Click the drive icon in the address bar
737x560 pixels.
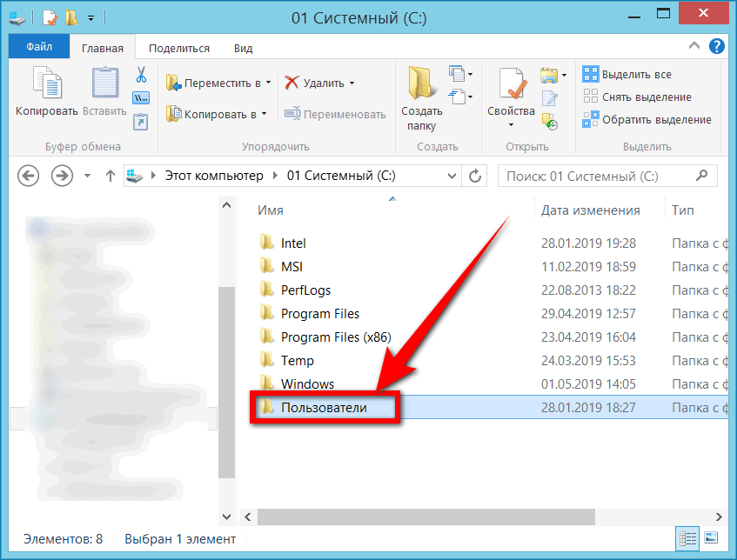tap(135, 177)
